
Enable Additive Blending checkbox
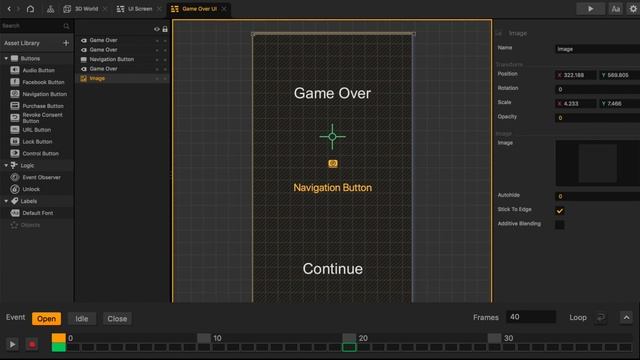point(560,224)
